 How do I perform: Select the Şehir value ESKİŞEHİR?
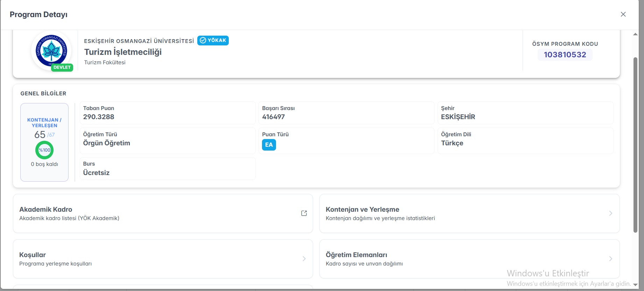(458, 117)
